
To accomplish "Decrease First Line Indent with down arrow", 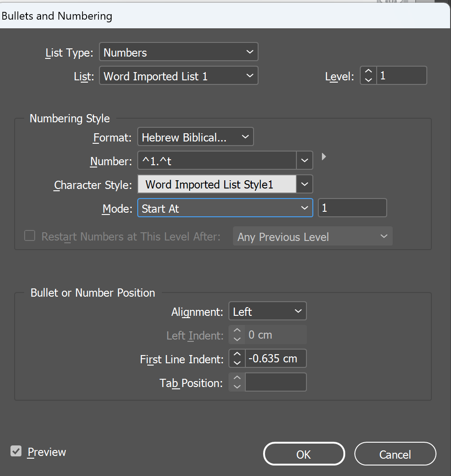I will (x=237, y=362).
